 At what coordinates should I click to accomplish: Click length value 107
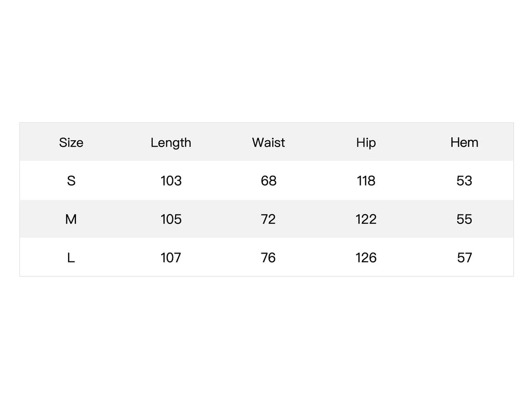pos(171,258)
